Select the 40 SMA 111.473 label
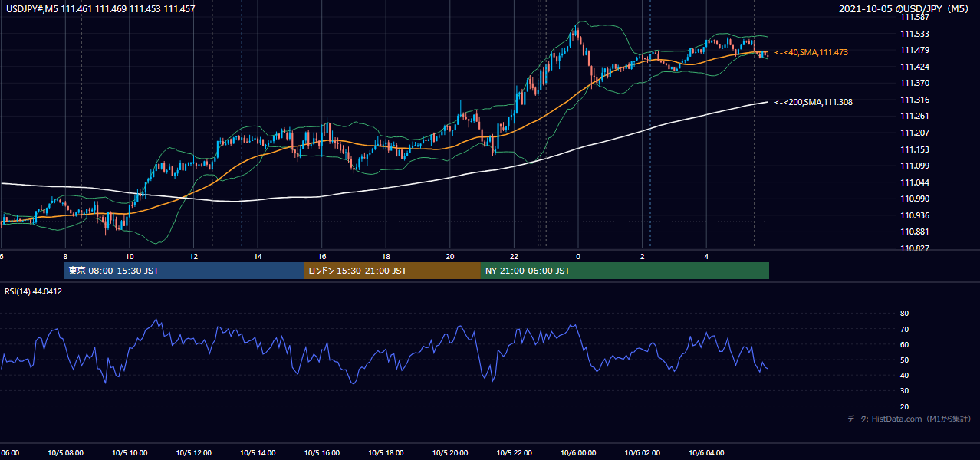 tap(811, 52)
